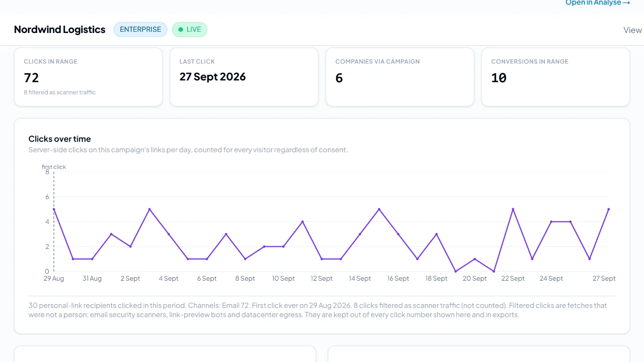The width and height of the screenshot is (644, 362).
Task: Click the ENTERPRISE badge
Action: tap(140, 29)
